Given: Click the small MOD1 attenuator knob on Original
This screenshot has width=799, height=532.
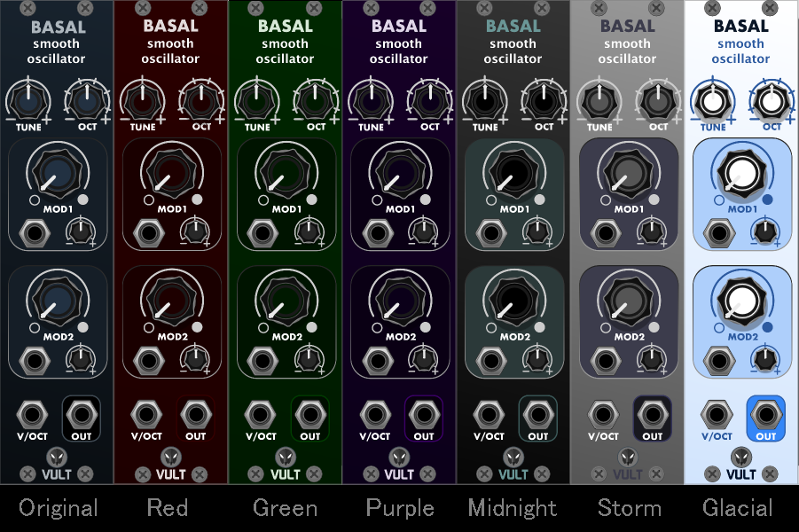Looking at the screenshot, I should (80, 231).
